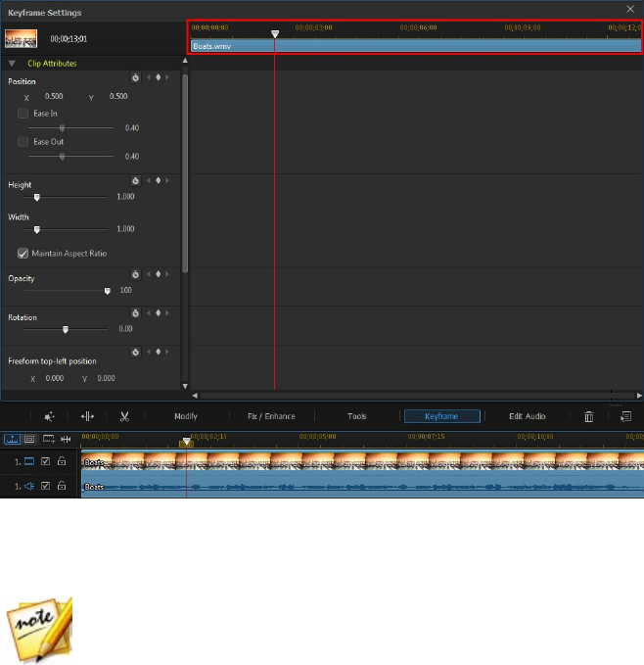Open the Tools menu
Viewport: 644px width, 665px height.
356,416
